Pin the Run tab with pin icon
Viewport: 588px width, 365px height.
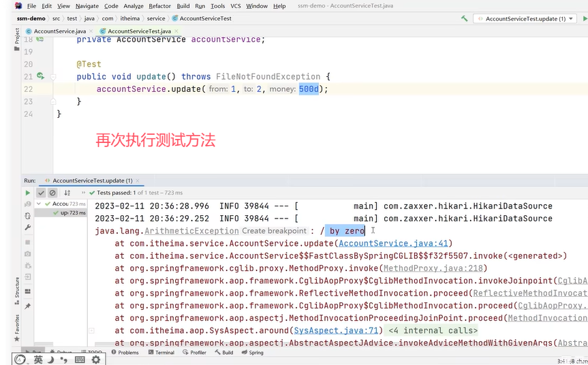coord(28,306)
